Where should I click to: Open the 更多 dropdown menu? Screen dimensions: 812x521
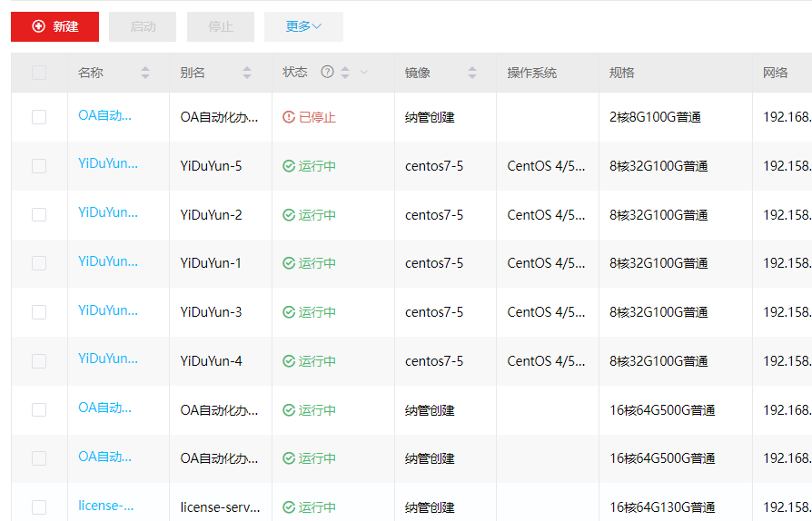(303, 26)
